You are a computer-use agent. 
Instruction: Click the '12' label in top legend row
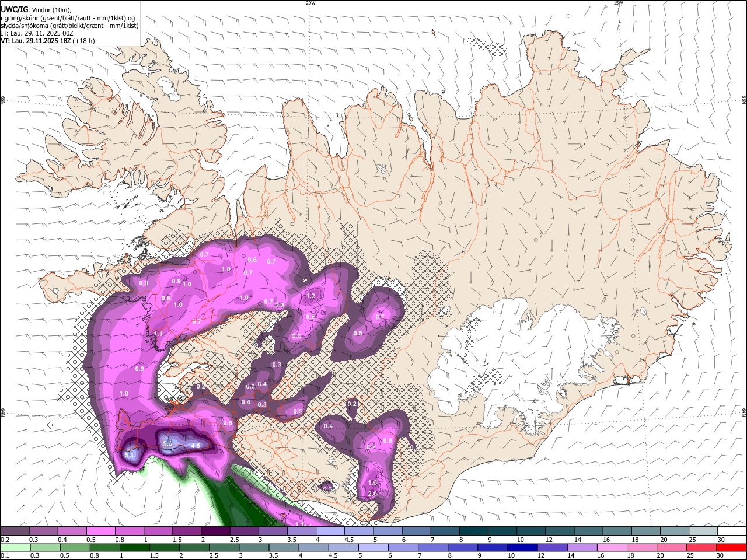pos(548,539)
